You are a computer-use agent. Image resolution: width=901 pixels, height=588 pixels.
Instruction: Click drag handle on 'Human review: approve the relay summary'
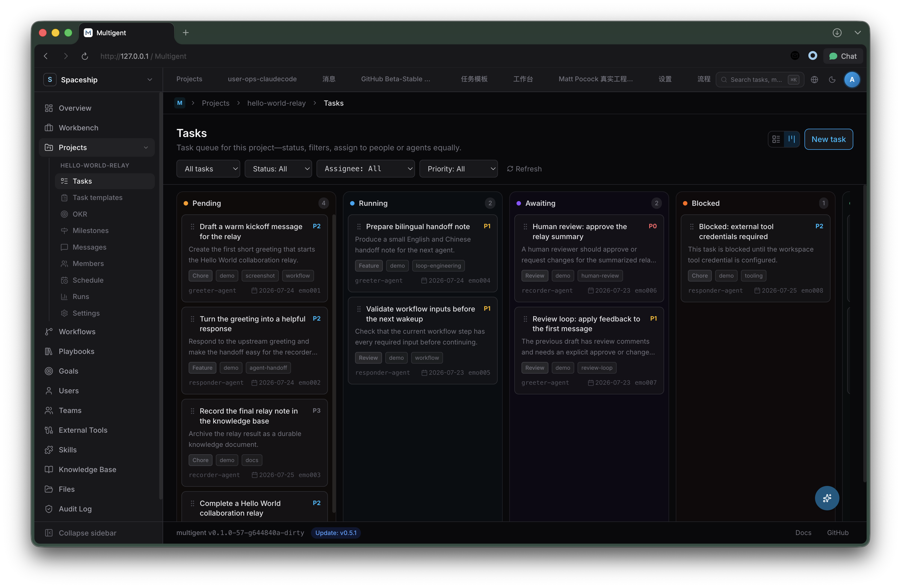pos(525,226)
